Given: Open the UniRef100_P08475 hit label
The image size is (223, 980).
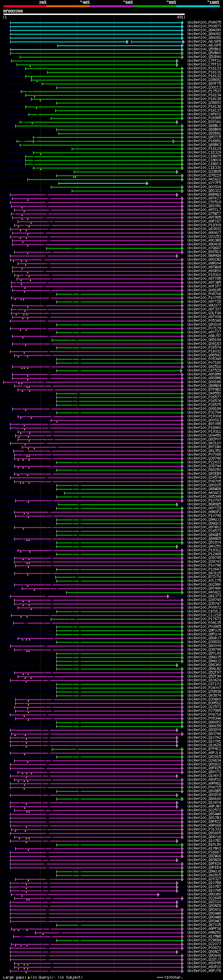Looking at the screenshot, I should (204, 23).
